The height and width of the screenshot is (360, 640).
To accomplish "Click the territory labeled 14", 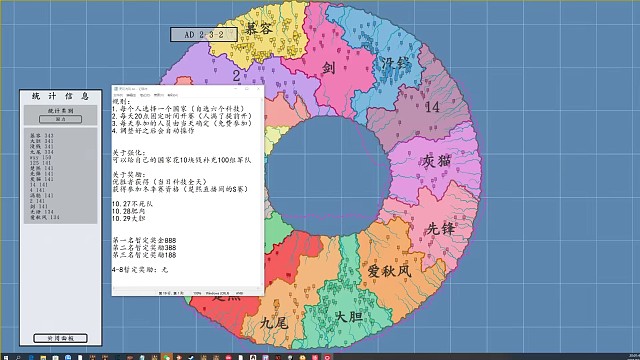I will click(432, 107).
